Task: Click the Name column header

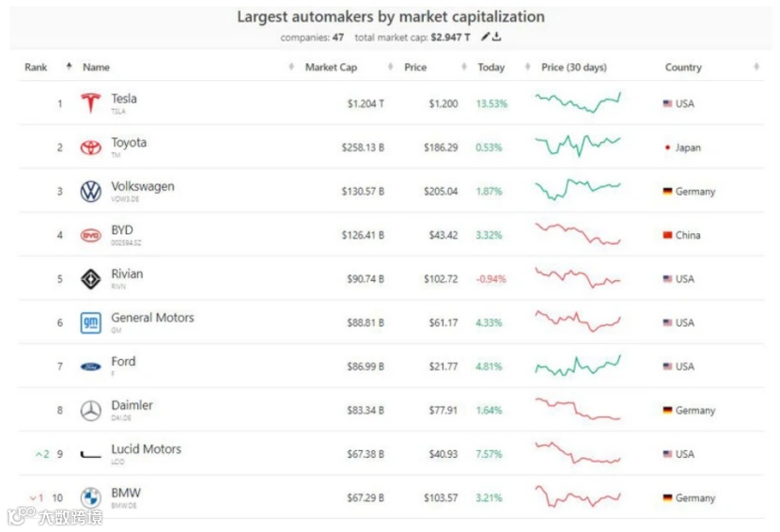Action: click(96, 68)
